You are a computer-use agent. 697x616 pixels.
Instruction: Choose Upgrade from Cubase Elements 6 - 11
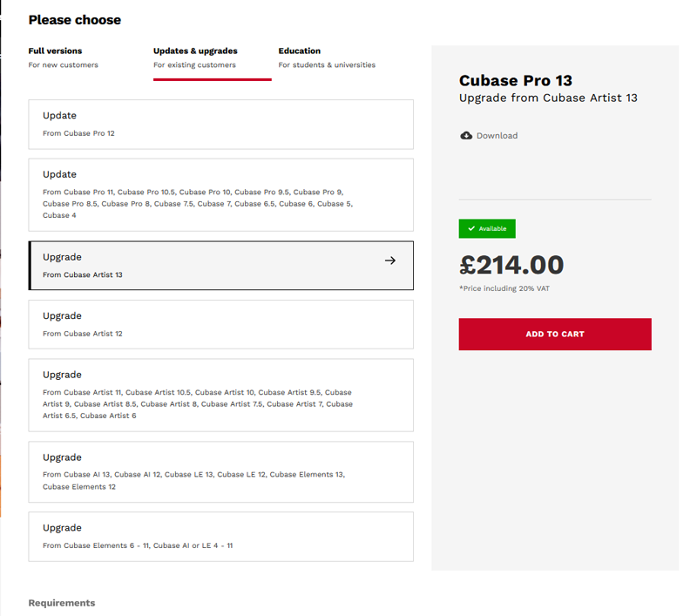pos(221,537)
